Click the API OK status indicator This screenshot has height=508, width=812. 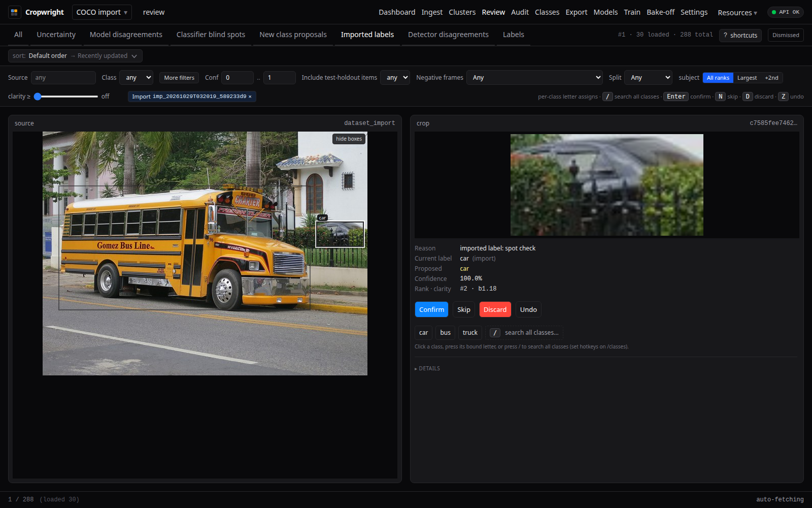[785, 12]
